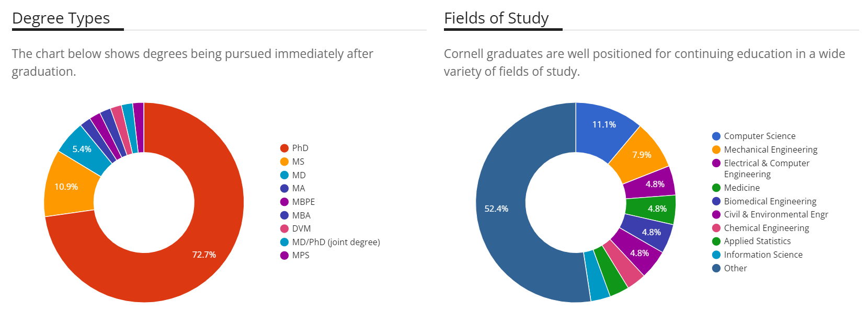The width and height of the screenshot is (868, 311).
Task: Click the Chemical Engineering legend color dot
Action: click(x=716, y=228)
